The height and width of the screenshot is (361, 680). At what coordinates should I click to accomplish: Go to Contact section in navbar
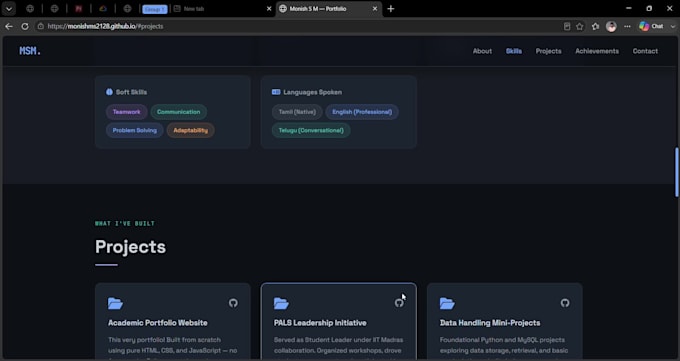point(645,51)
